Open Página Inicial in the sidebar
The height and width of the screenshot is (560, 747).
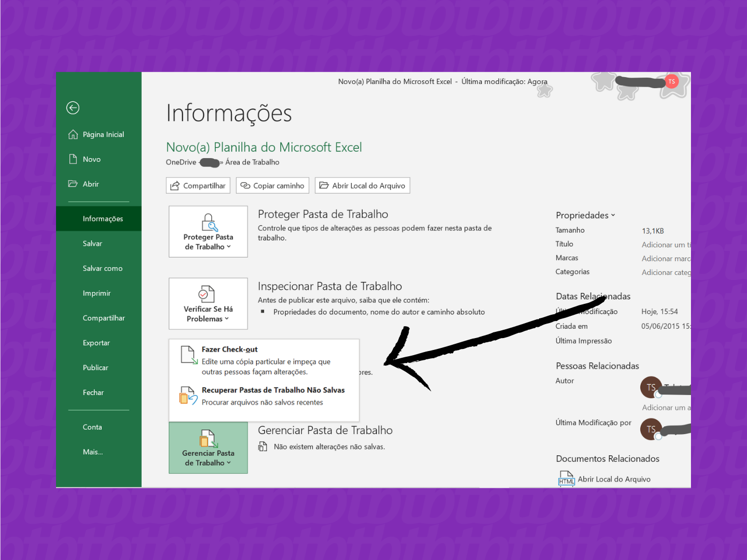(x=99, y=134)
